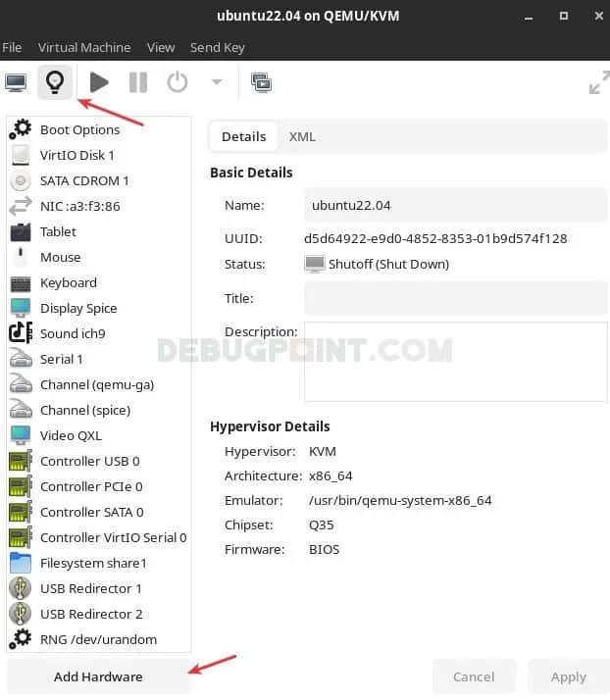Select Boot Options in hardware list
Image resolution: width=610 pixels, height=700 pixels.
79,129
